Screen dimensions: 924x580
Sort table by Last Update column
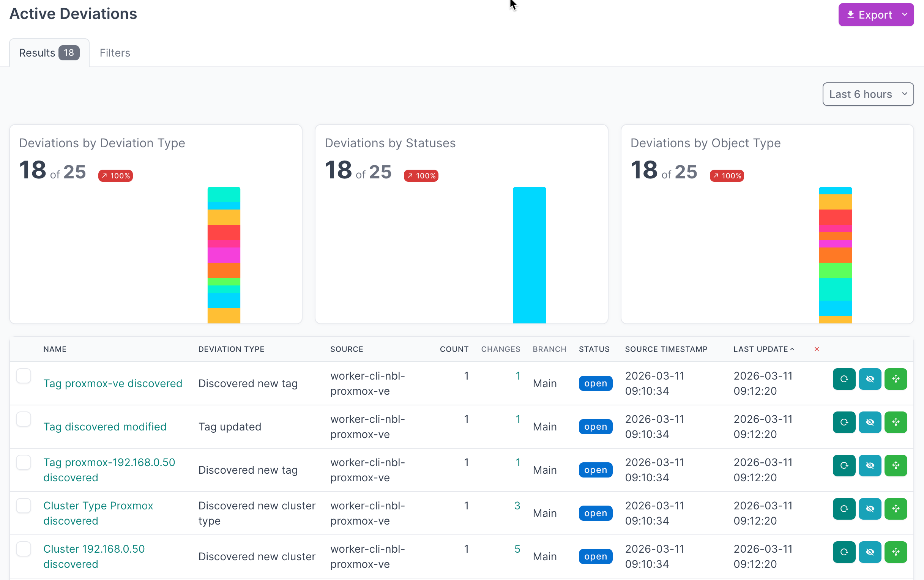tap(761, 349)
